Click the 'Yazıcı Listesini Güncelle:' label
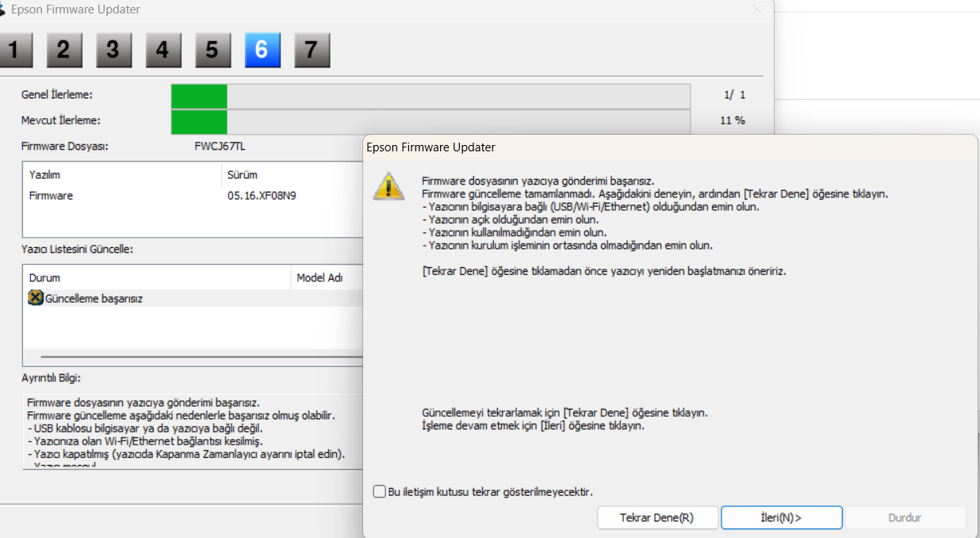Viewport: 980px width, 538px height. pyautogui.click(x=77, y=249)
